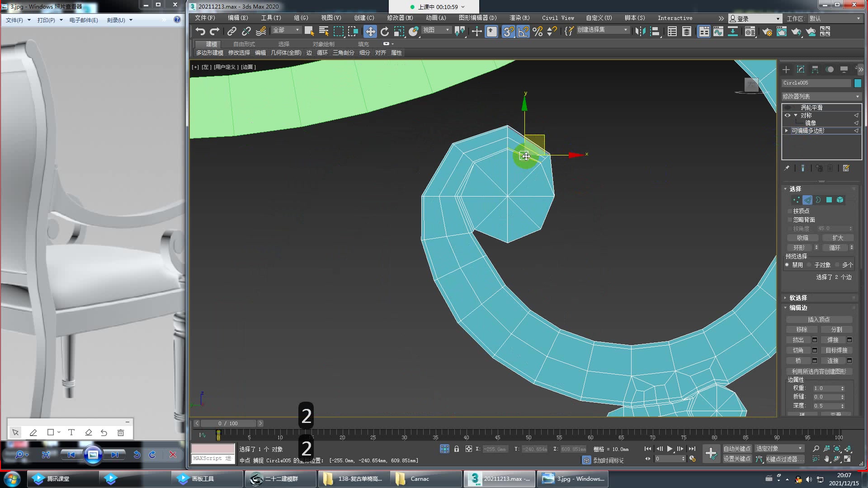Open 打印(P) menu in photo viewer
The image size is (868, 488).
click(49, 20)
